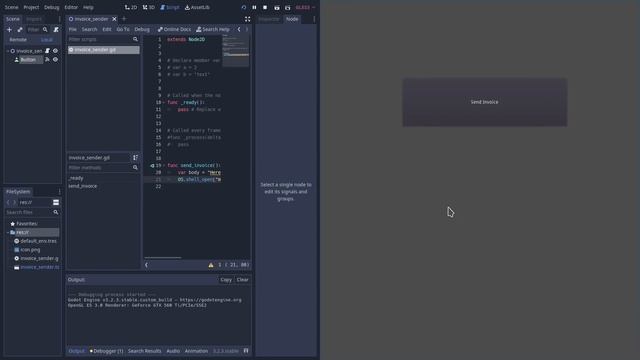
Task: Switch to the 2D workspace
Action: (x=131, y=7)
